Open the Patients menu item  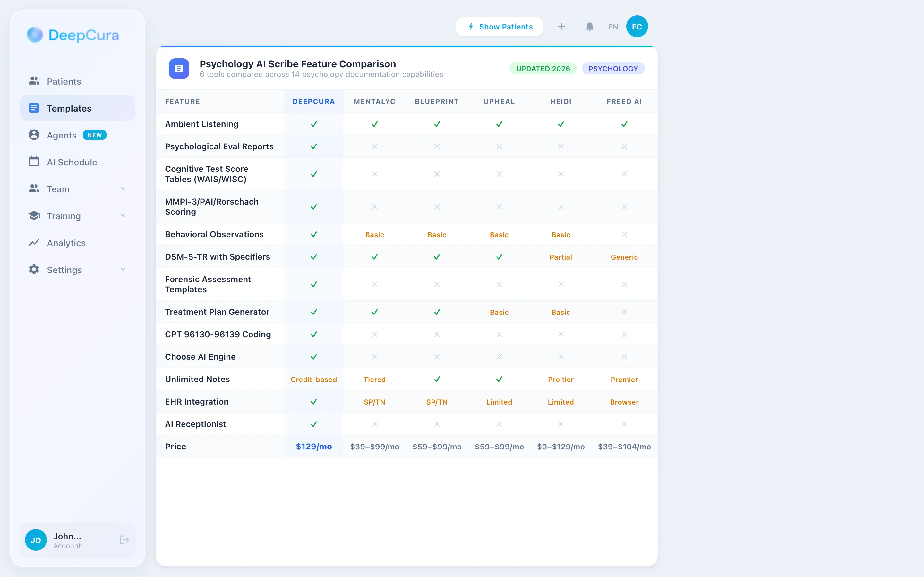[x=64, y=81]
